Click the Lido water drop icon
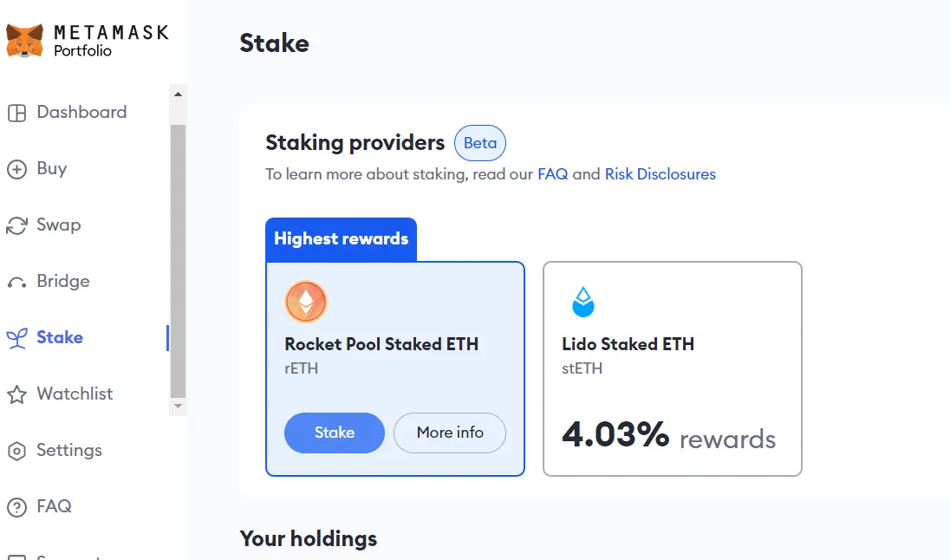This screenshot has height=560, width=950. [583, 302]
